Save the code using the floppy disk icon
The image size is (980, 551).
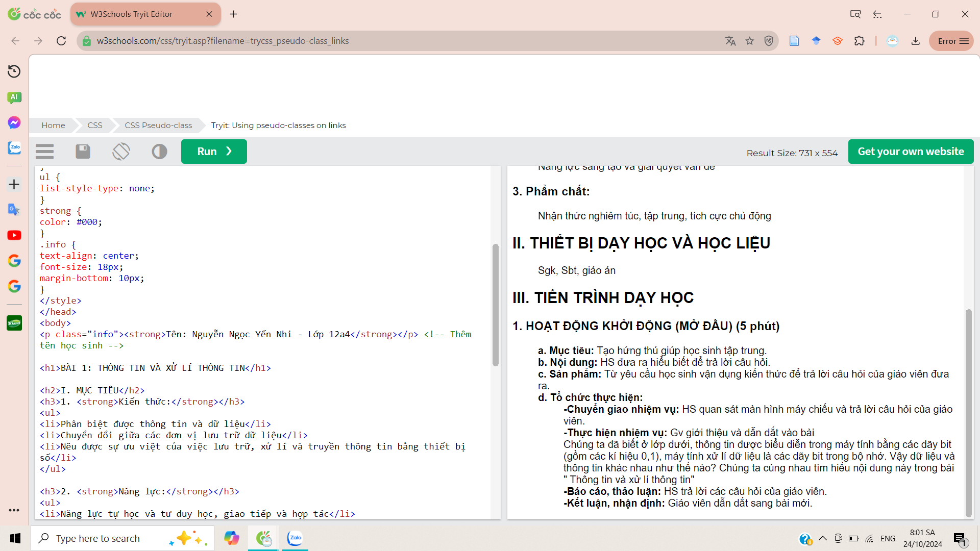point(83,152)
